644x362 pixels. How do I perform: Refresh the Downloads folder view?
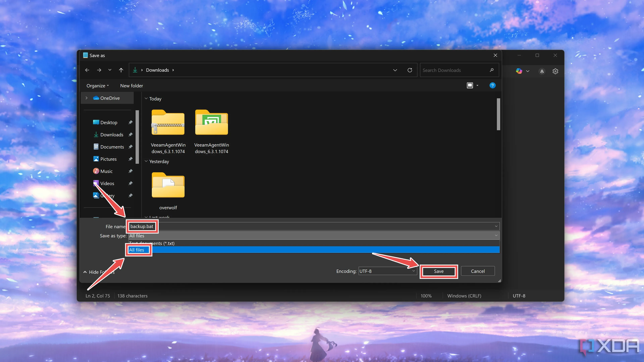coord(410,70)
